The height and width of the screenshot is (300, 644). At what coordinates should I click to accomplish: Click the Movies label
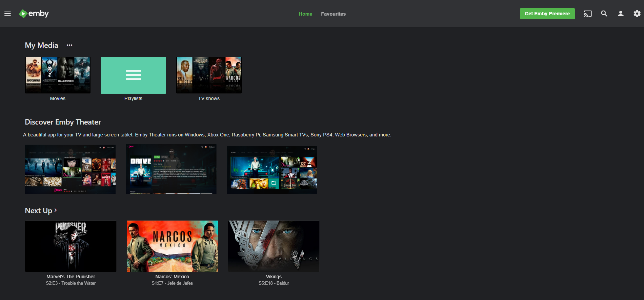58,98
